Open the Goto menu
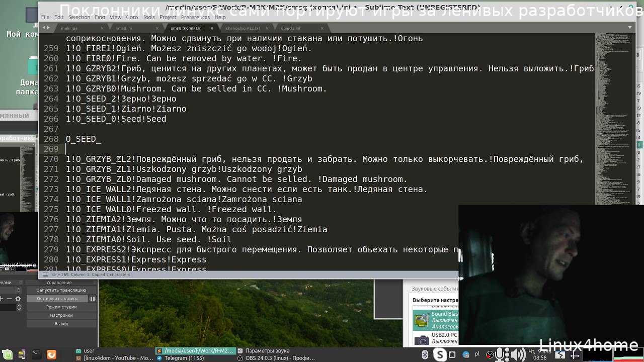This screenshot has height=362, width=644. click(132, 17)
